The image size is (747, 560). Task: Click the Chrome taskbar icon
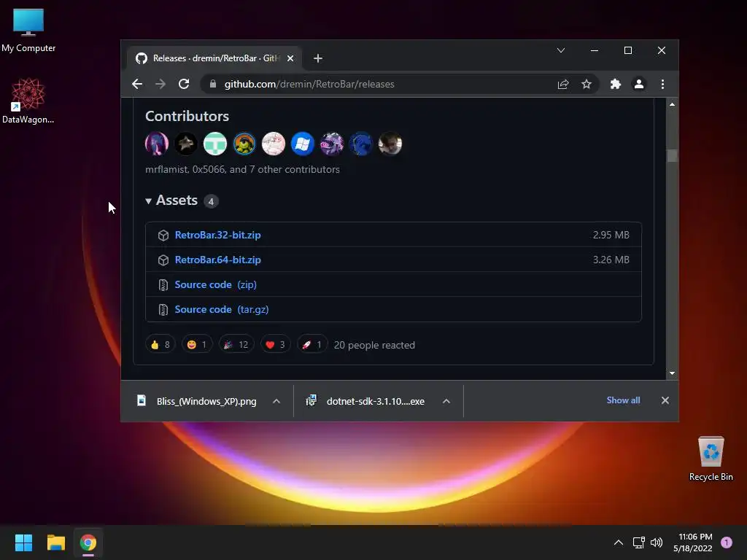pyautogui.click(x=88, y=542)
